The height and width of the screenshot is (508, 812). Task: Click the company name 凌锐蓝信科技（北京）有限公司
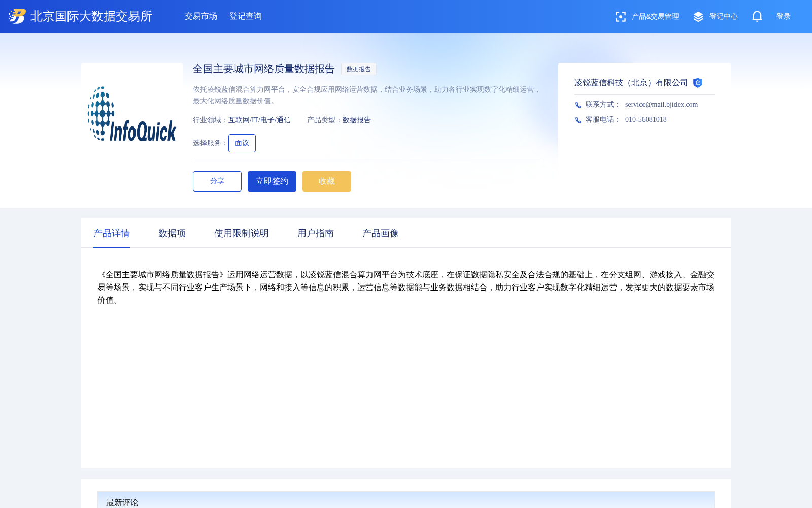(x=631, y=83)
